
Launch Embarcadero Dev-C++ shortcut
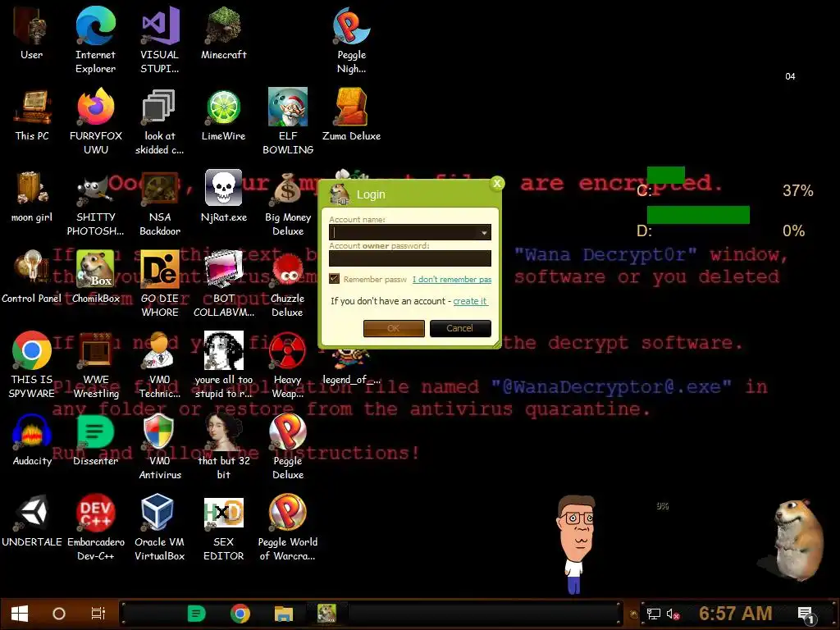(95, 528)
